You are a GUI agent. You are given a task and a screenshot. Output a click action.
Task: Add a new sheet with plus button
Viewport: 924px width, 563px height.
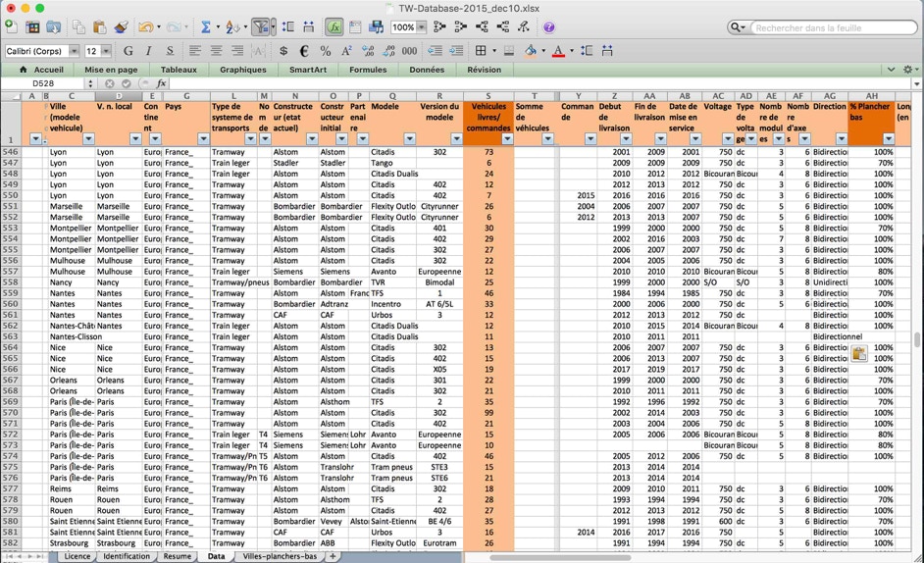pyautogui.click(x=333, y=556)
